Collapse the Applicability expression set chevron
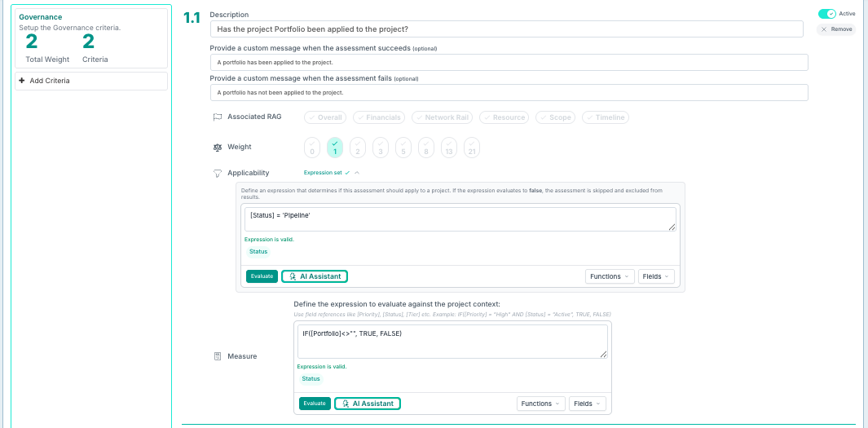 pyautogui.click(x=357, y=173)
